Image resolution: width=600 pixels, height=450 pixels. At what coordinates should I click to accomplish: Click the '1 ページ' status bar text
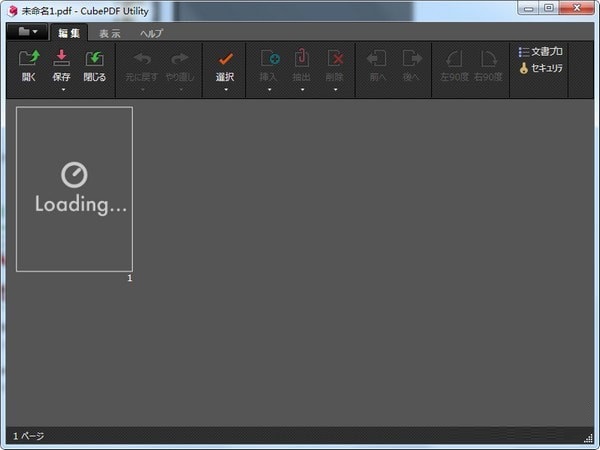[29, 436]
